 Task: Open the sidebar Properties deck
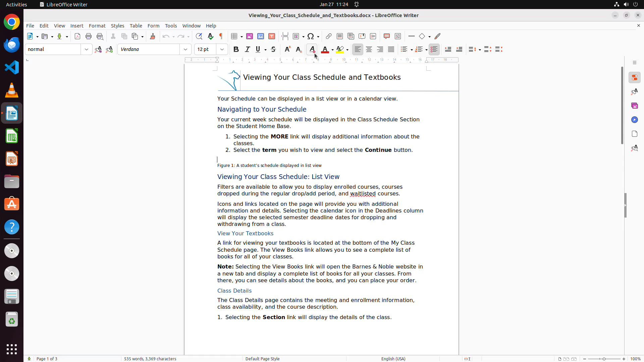click(635, 77)
